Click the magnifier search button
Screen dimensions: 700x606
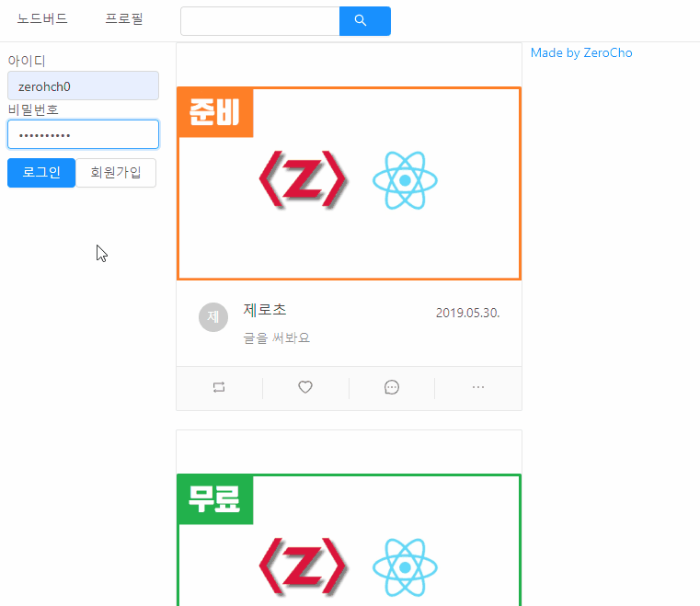pyautogui.click(x=365, y=21)
